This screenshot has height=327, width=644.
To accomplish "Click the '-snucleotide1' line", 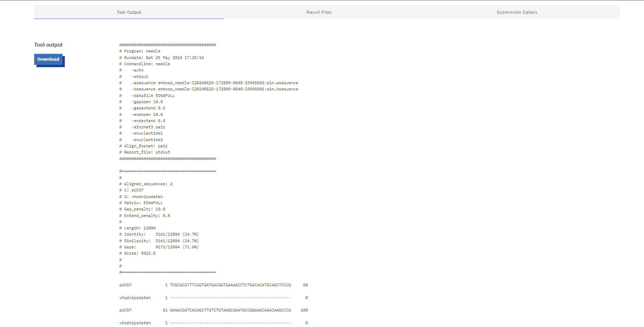I will pyautogui.click(x=141, y=133).
